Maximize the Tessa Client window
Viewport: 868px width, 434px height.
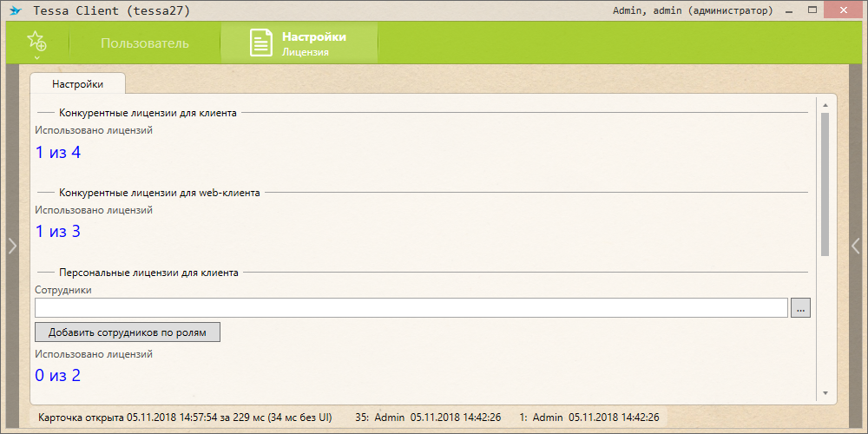click(x=813, y=10)
